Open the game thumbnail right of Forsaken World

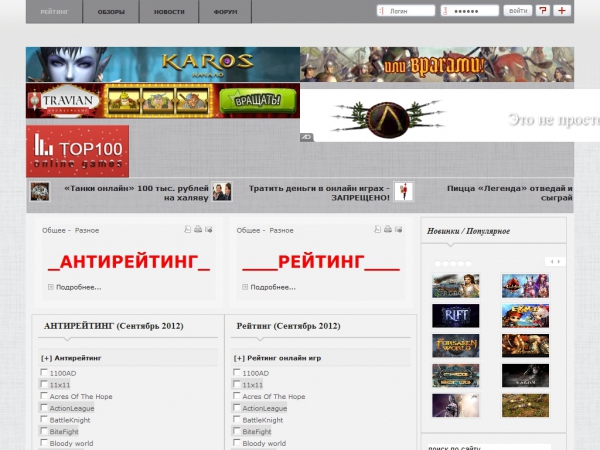click(x=525, y=346)
